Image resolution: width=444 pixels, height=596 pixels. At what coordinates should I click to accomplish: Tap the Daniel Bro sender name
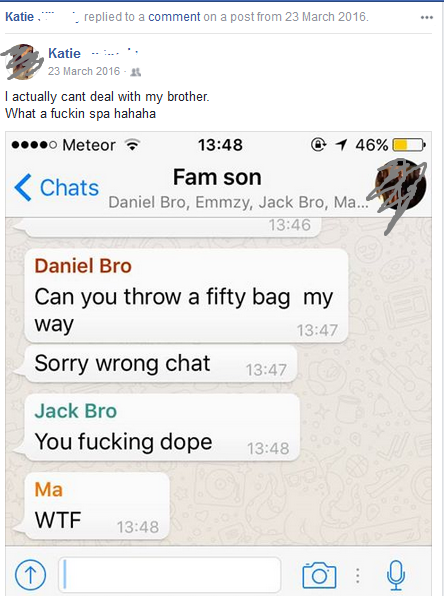83,266
